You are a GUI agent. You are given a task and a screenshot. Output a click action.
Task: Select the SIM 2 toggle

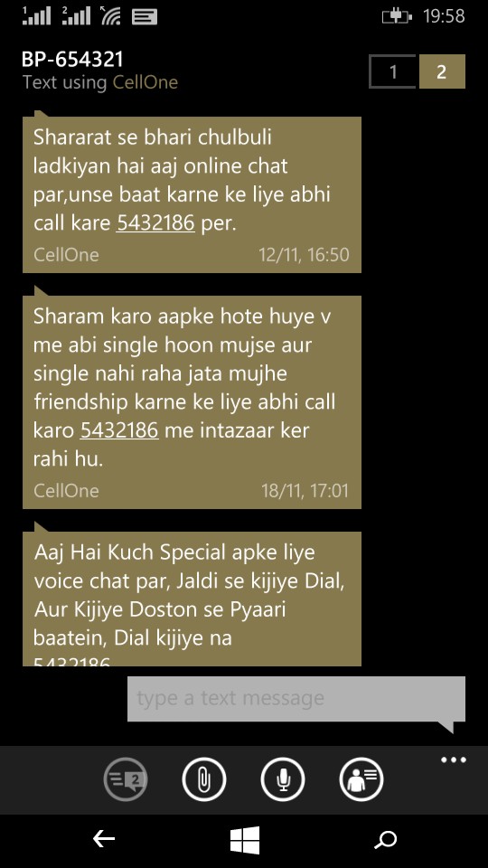(442, 71)
